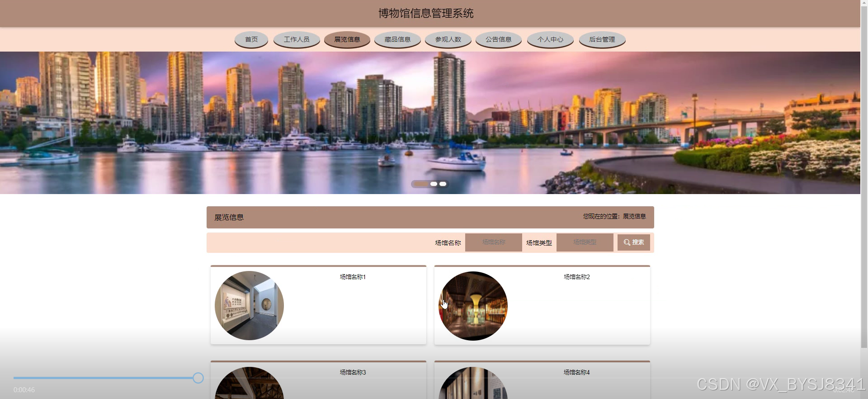Open the 公告信息 navigation tab
This screenshot has height=399, width=868.
point(499,39)
